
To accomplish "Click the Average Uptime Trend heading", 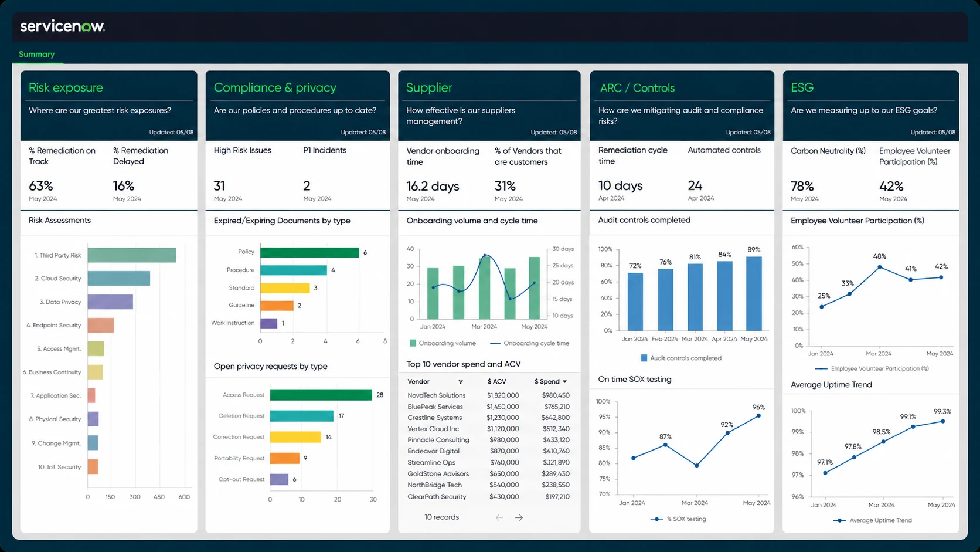I will [831, 385].
